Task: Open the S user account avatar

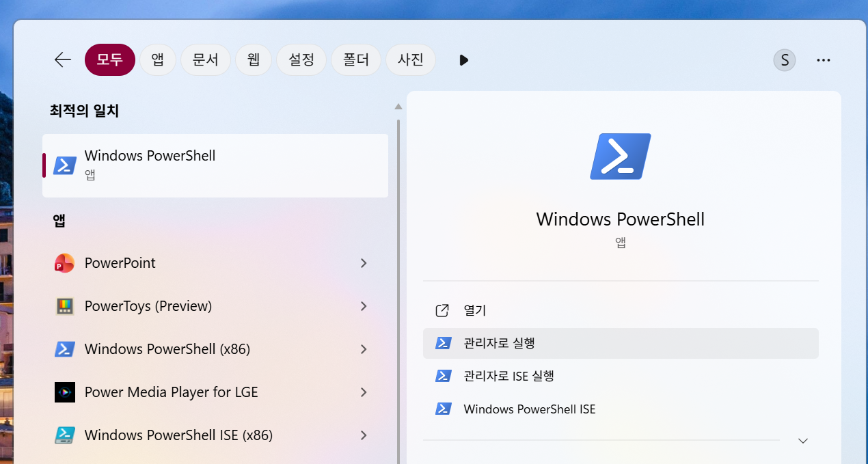Action: click(785, 60)
